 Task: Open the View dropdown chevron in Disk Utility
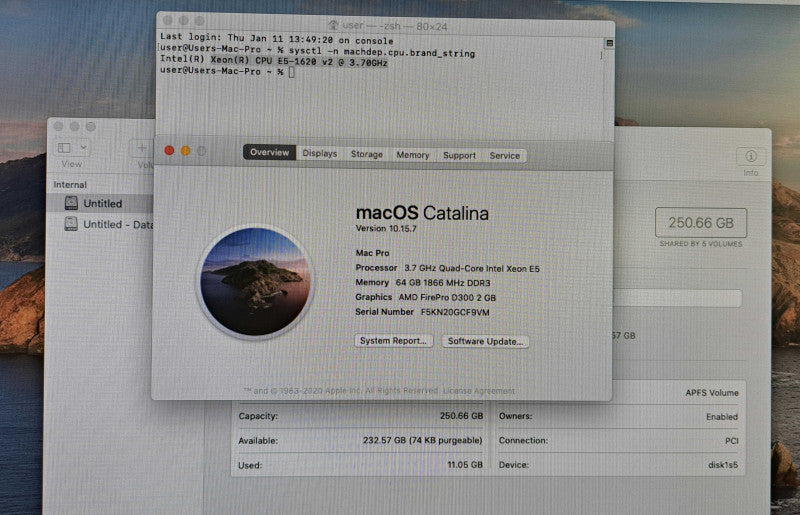click(x=84, y=148)
